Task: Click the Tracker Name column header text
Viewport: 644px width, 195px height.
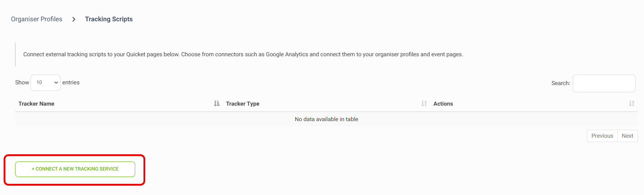Action: (x=36, y=104)
